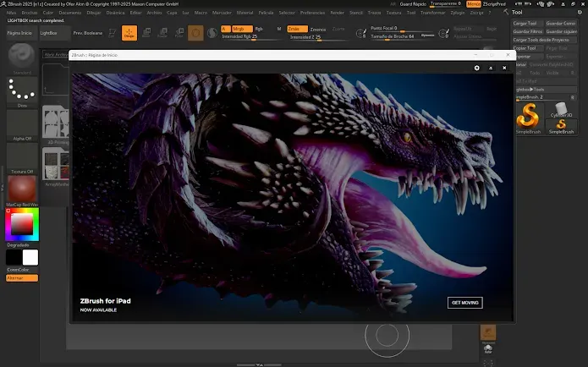This screenshot has height=367, width=588.
Task: Click the ZScriptPred button
Action: [494, 4]
